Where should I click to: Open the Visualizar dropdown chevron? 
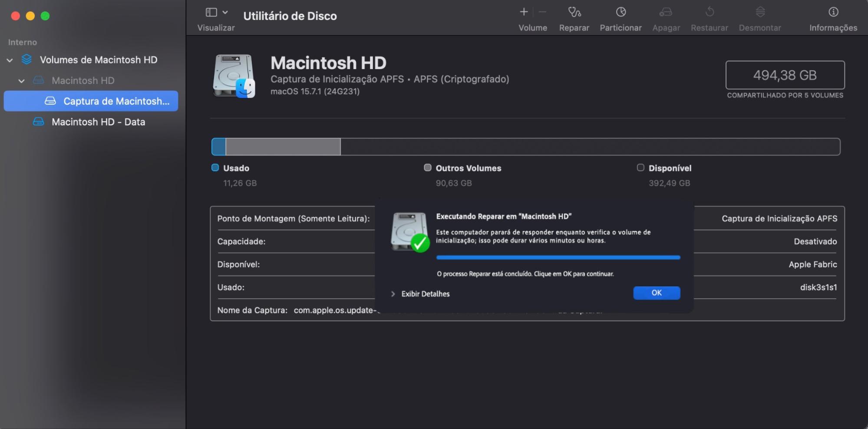(224, 12)
